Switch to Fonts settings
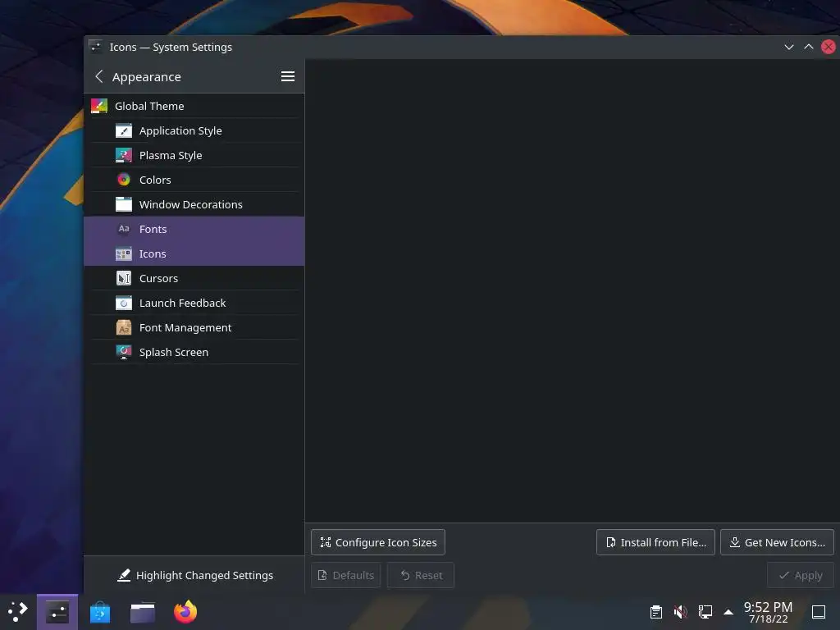The height and width of the screenshot is (630, 840). (194, 229)
